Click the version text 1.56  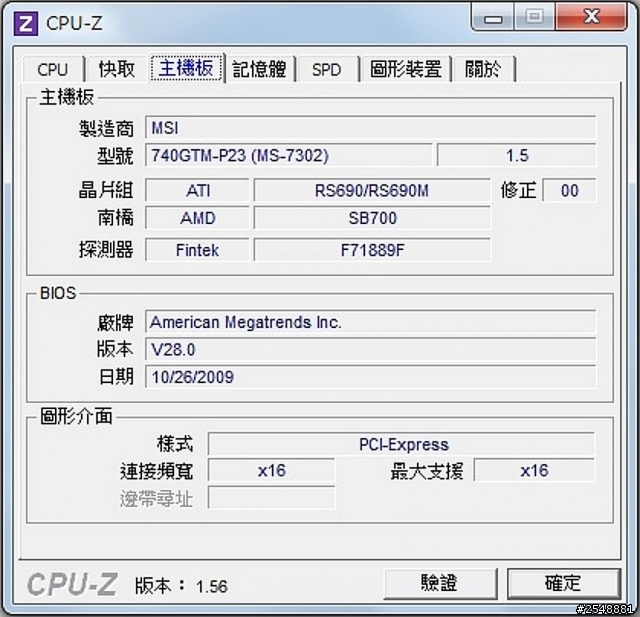pos(211,586)
